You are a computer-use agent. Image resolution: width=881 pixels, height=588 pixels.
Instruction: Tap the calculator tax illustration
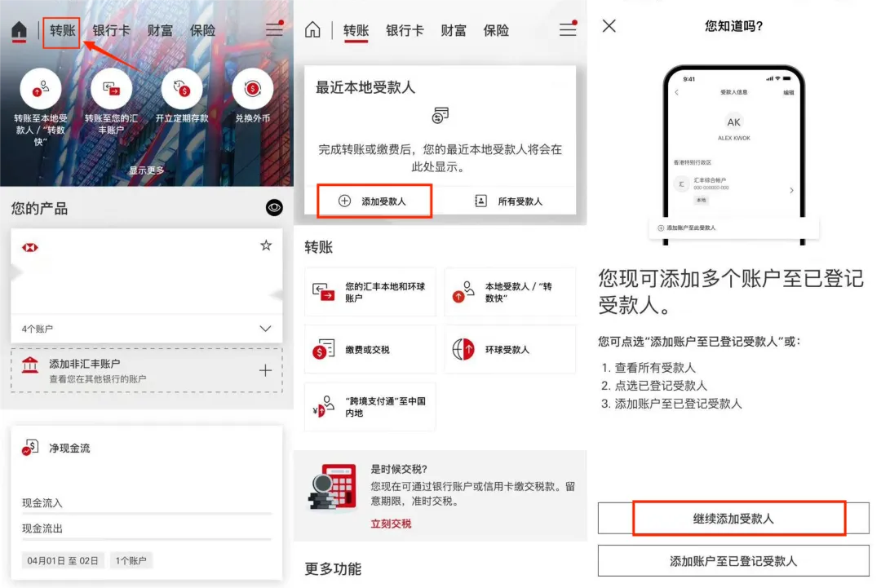pyautogui.click(x=333, y=487)
